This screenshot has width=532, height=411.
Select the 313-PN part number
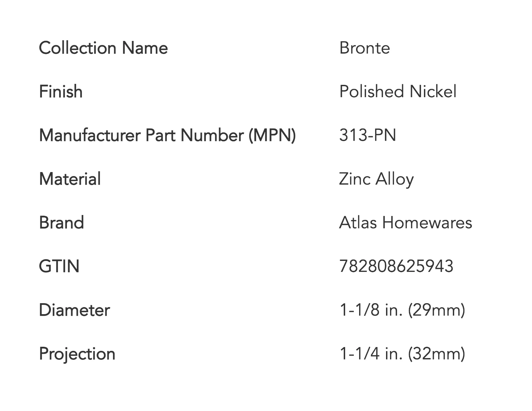[367, 135]
